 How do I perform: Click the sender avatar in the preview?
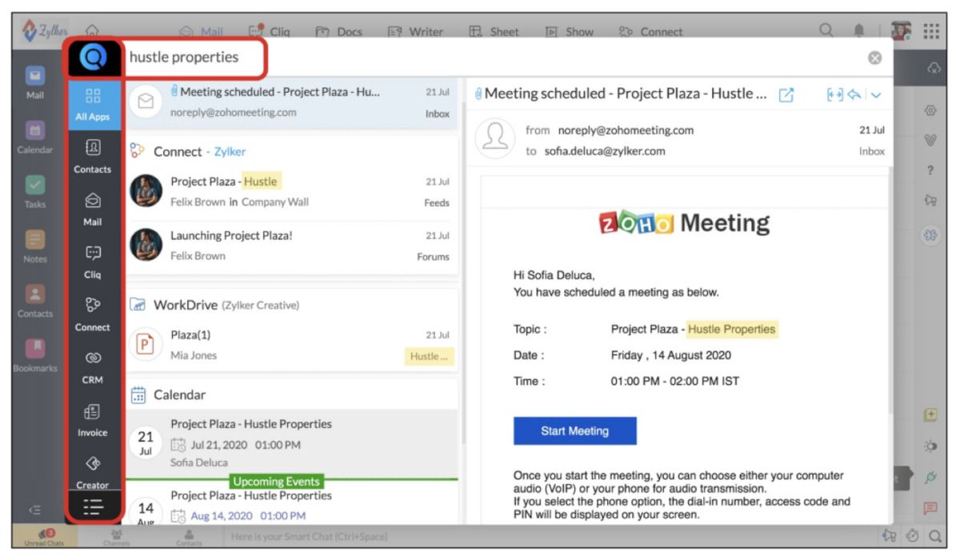pyautogui.click(x=494, y=139)
